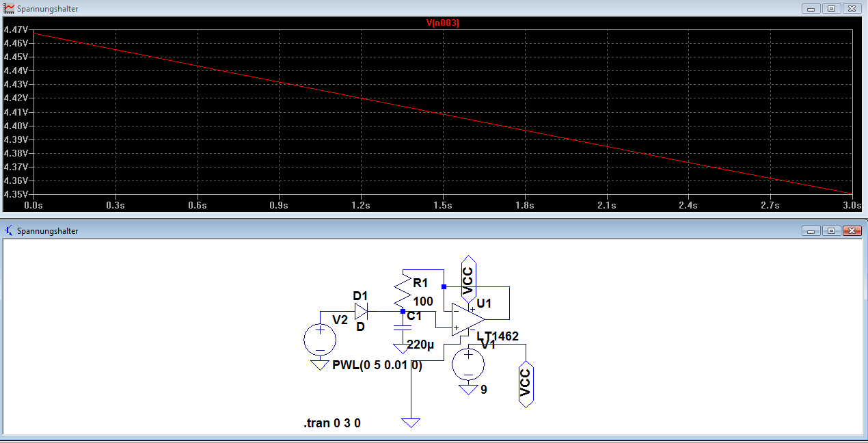Click the upper VCC net flag
Image resolution: width=868 pixels, height=443 pixels.
468,279
